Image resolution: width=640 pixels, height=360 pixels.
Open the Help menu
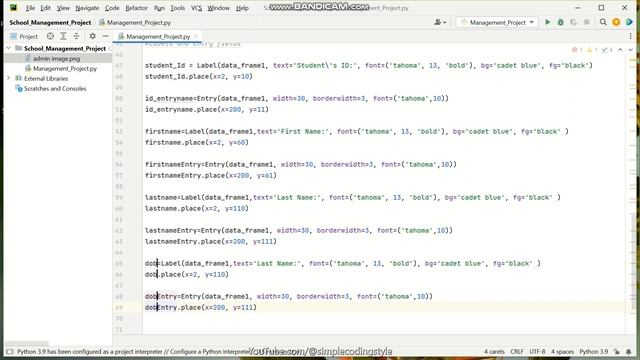click(242, 8)
